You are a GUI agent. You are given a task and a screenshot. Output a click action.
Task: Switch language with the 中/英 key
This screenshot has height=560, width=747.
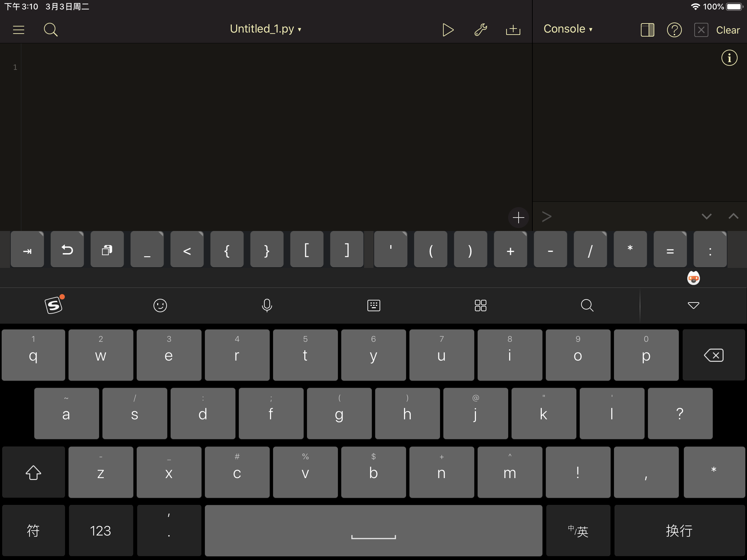tap(578, 531)
